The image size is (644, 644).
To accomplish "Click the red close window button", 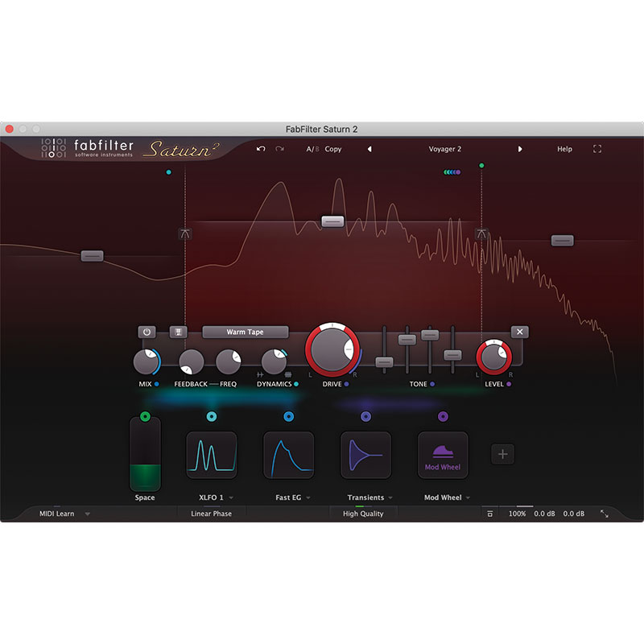I will click(x=10, y=129).
